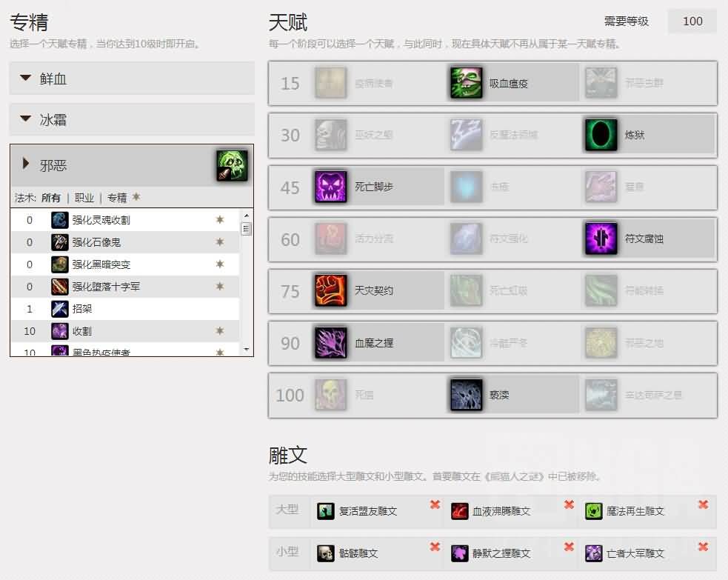Choose the blue 冻疮 icon in row 45
Screen dimensions: 728x580
pos(466,187)
